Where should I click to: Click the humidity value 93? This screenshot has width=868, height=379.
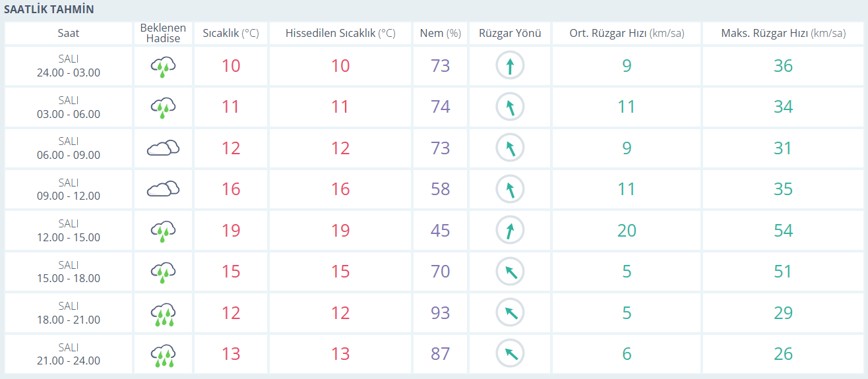coord(440,313)
